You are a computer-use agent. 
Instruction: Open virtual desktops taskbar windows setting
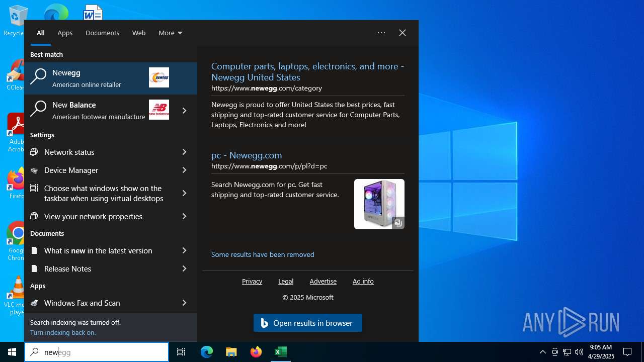[x=99, y=193]
